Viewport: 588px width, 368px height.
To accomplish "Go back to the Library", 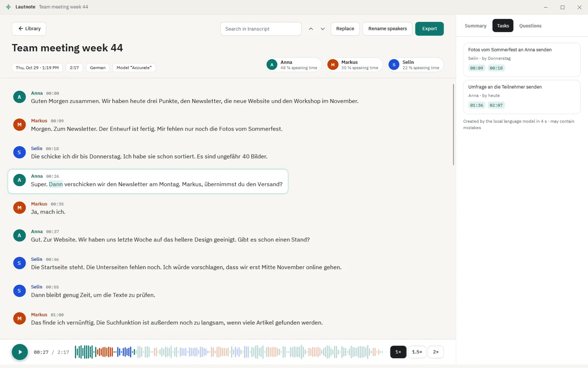I will pos(29,29).
